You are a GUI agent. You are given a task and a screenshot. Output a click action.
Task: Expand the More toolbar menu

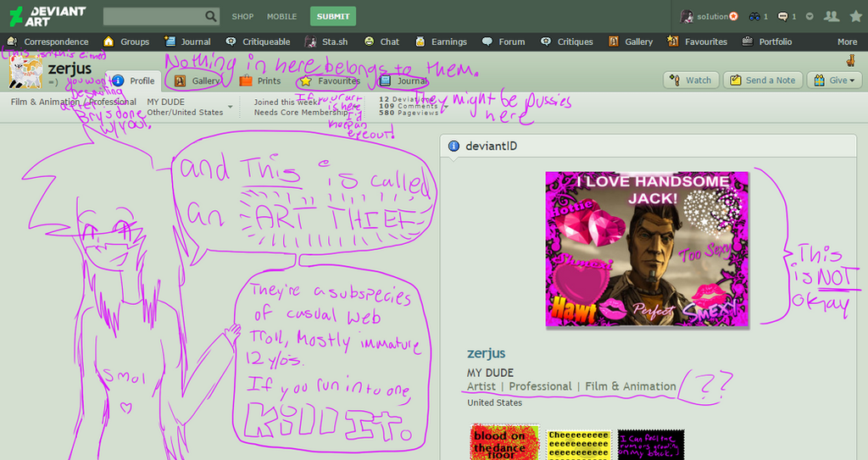pyautogui.click(x=847, y=42)
